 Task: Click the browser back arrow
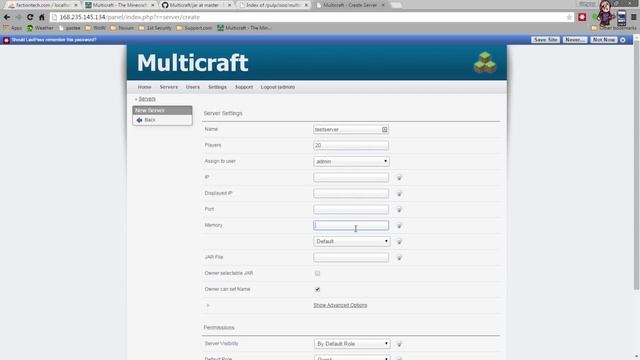(7, 17)
